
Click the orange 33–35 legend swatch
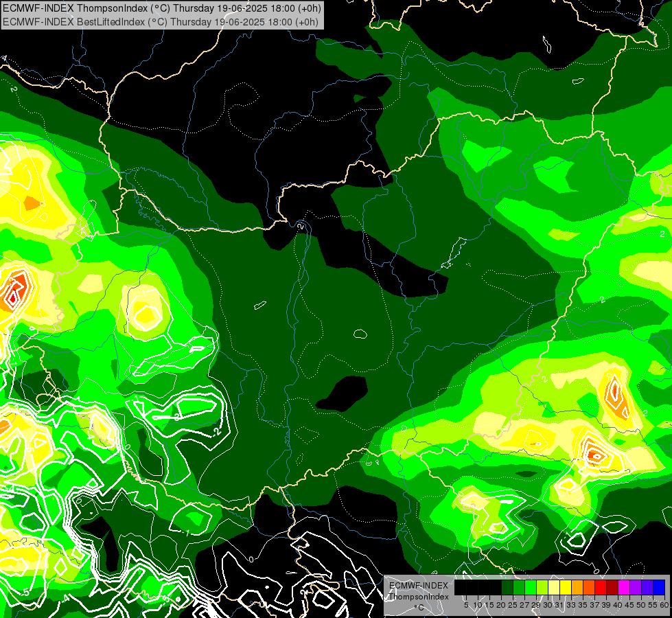(577, 587)
